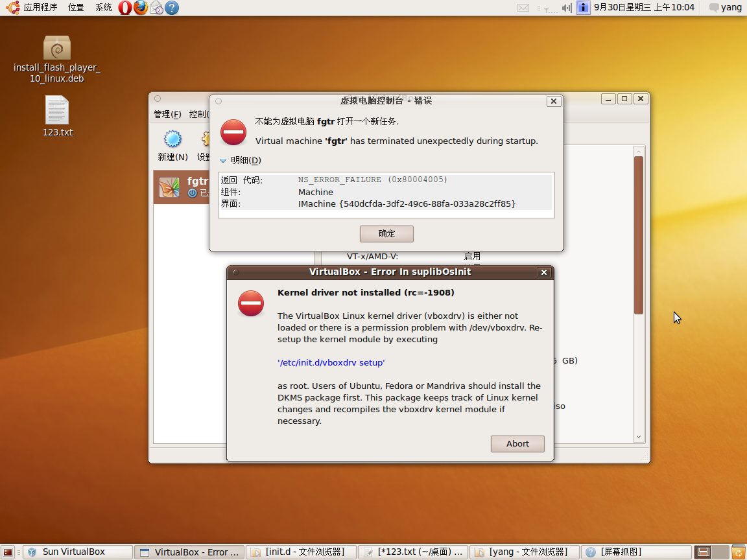The width and height of the screenshot is (747, 560).
Task: Click the '/etc/init.d/vboxdrv setup' link
Action: point(331,362)
